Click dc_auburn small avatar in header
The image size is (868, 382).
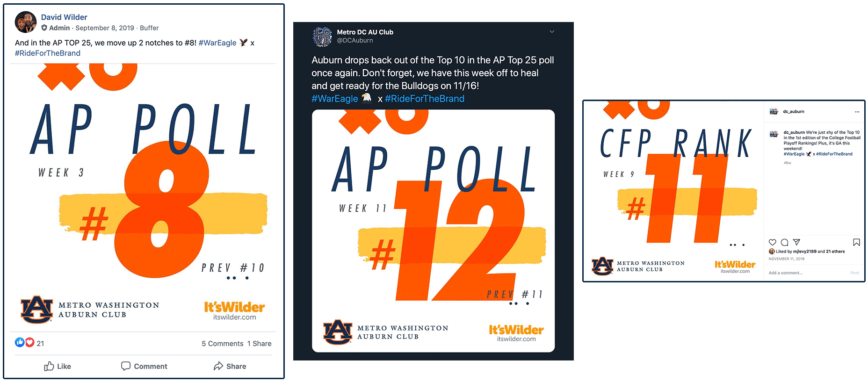coord(774,112)
